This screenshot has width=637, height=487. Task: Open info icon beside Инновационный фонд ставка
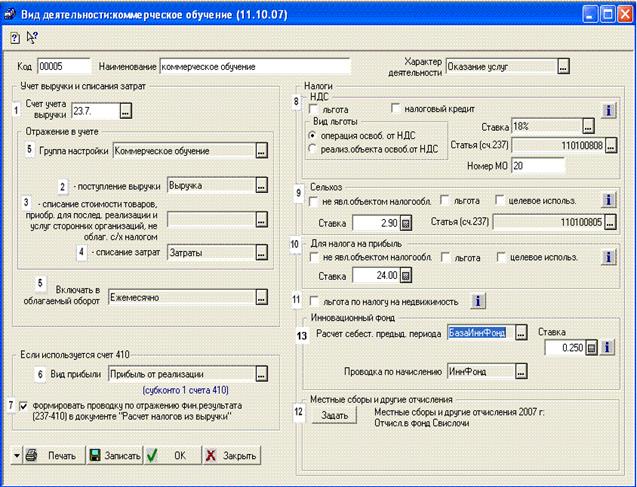607,348
